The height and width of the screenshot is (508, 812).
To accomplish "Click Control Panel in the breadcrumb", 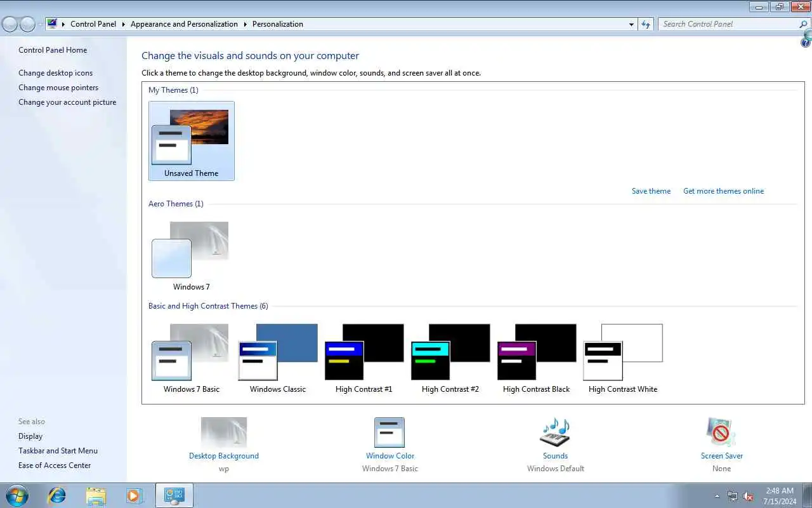I will click(x=93, y=24).
